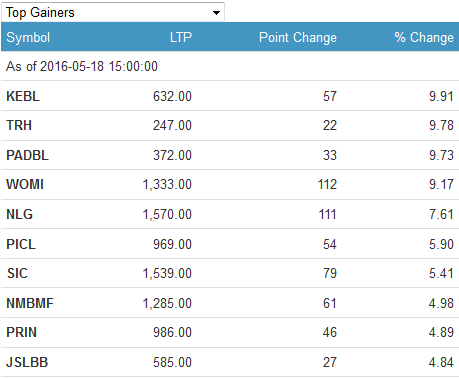Sort by Symbol column header
The width and height of the screenshot is (459, 378).
(x=28, y=37)
